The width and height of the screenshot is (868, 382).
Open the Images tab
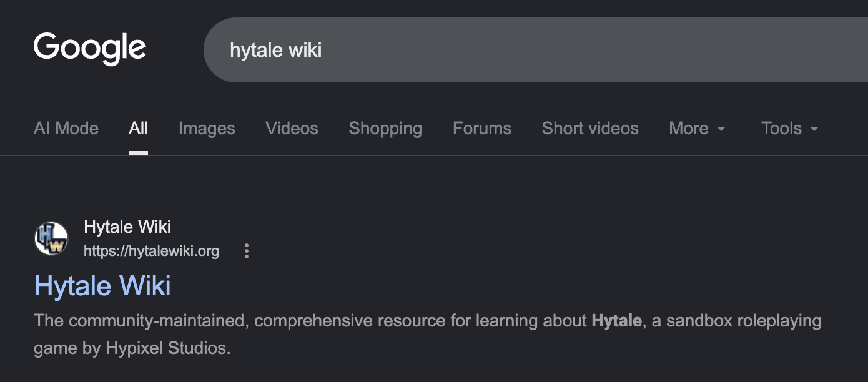click(x=207, y=129)
